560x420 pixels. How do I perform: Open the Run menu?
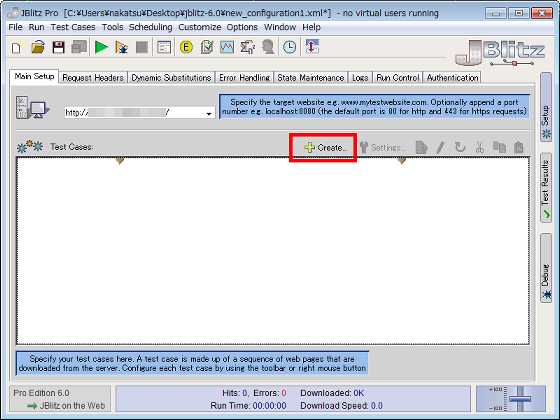point(36,27)
